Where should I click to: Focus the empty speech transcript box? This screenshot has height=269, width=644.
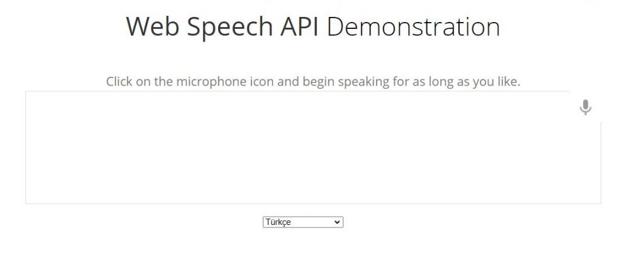coord(313,147)
